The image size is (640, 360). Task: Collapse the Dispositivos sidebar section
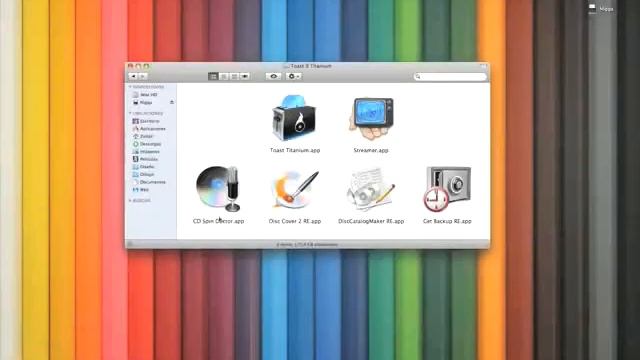pos(130,87)
